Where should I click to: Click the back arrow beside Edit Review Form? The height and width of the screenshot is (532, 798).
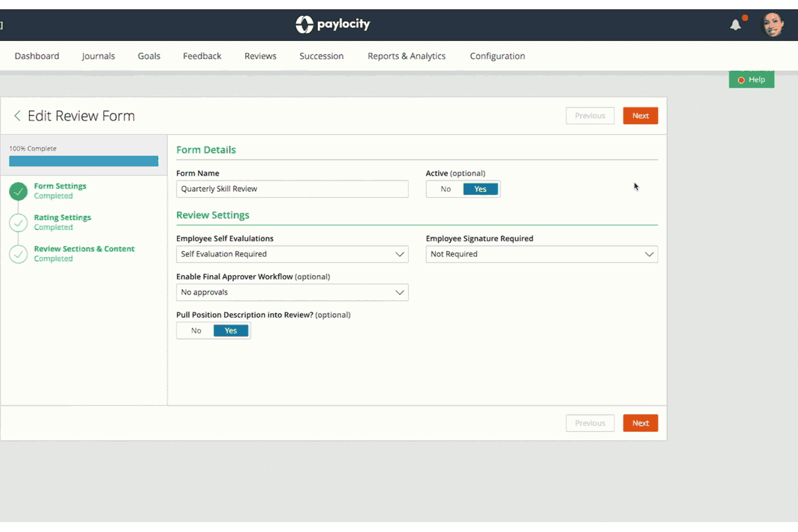coord(17,116)
